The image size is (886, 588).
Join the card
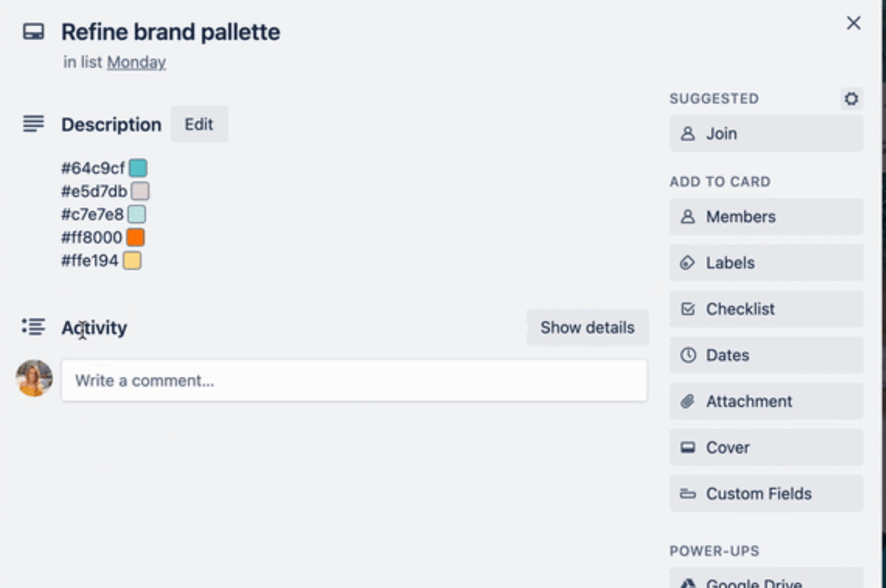tap(766, 134)
